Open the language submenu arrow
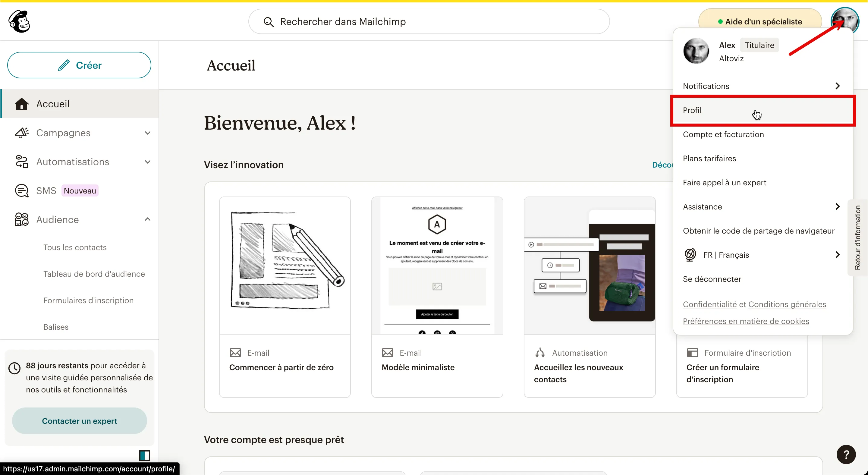Screen dimensions: 868x475 (838, 255)
